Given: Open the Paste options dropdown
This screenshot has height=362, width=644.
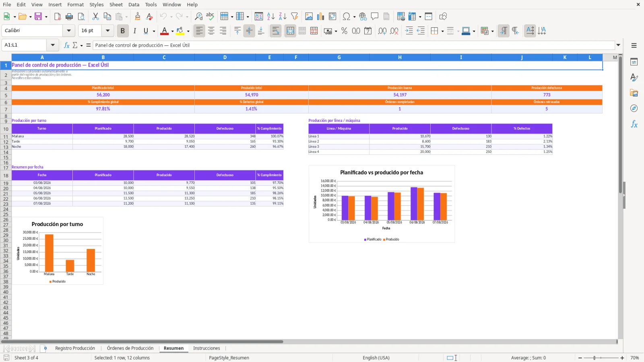Looking at the screenshot, I should 126,16.
